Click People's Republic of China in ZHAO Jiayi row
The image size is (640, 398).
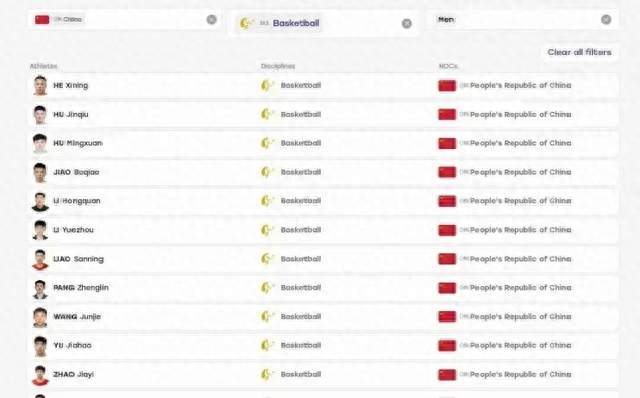[520, 374]
